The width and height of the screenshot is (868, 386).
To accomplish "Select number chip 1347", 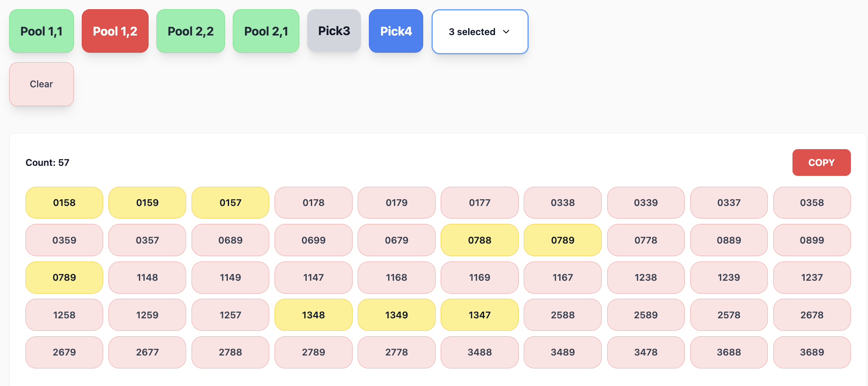I will [479, 315].
